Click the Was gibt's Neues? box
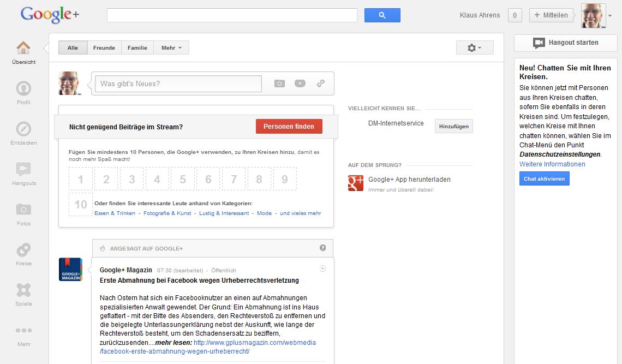 178,83
